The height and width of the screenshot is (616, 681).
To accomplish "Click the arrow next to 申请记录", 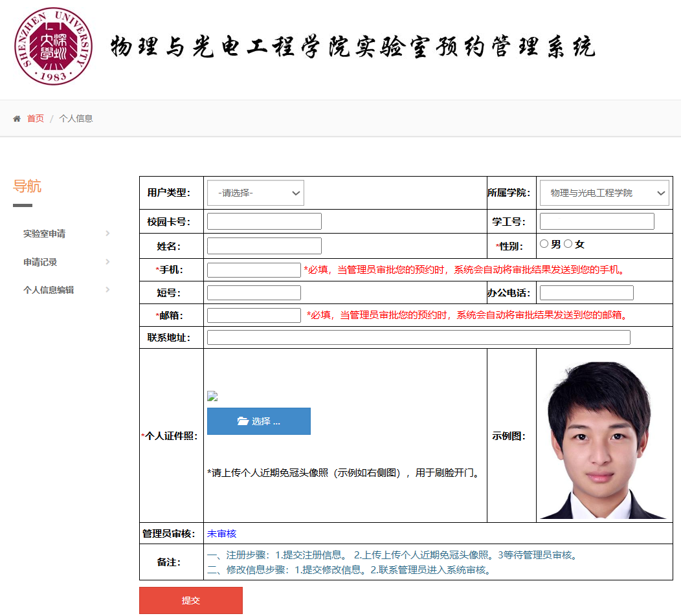I will 107,262.
